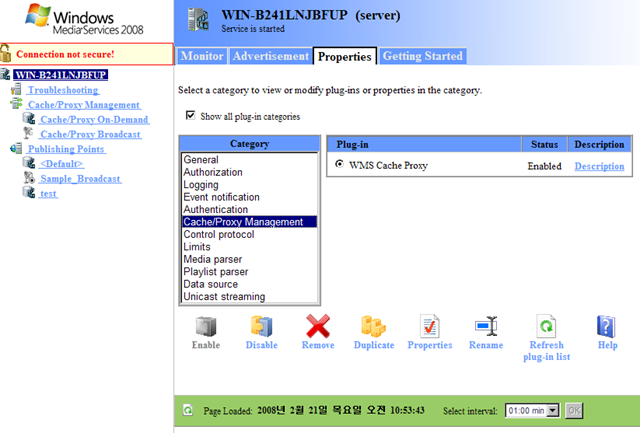Viewport: 640px width, 433px height.
Task: Click the Troubleshooting tree icon
Action: [16, 89]
